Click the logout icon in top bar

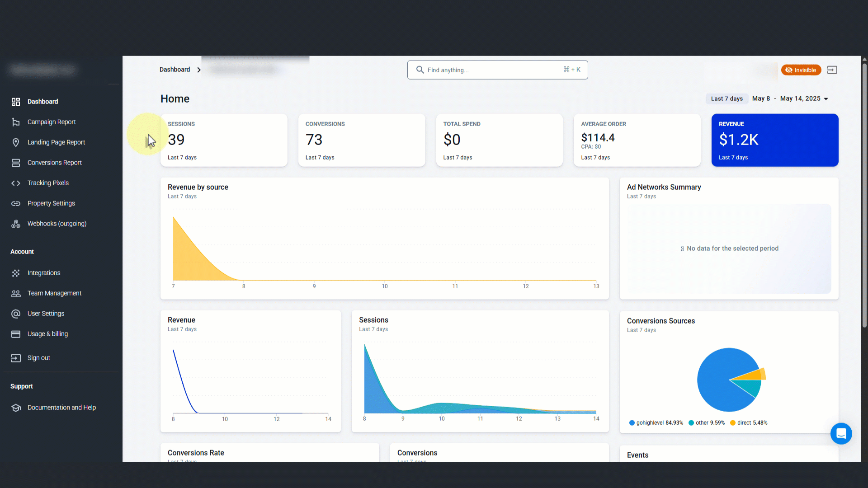pyautogui.click(x=832, y=70)
